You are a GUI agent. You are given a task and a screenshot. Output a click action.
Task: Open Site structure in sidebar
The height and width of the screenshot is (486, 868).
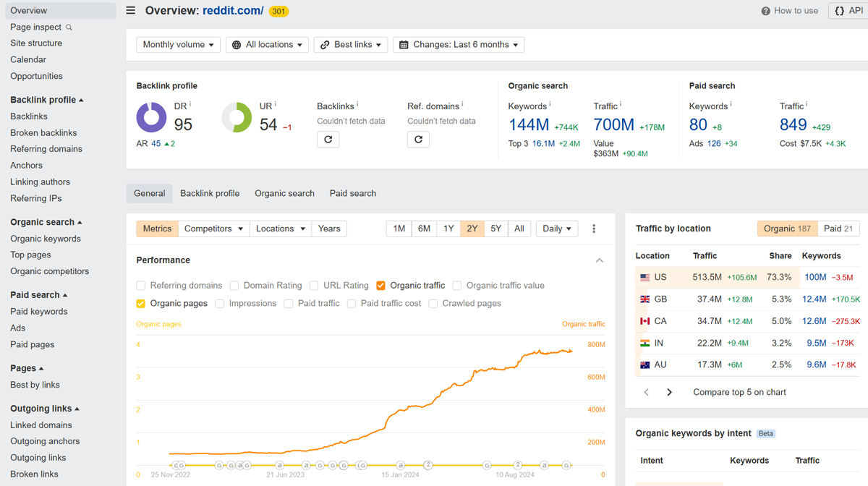[x=36, y=43]
